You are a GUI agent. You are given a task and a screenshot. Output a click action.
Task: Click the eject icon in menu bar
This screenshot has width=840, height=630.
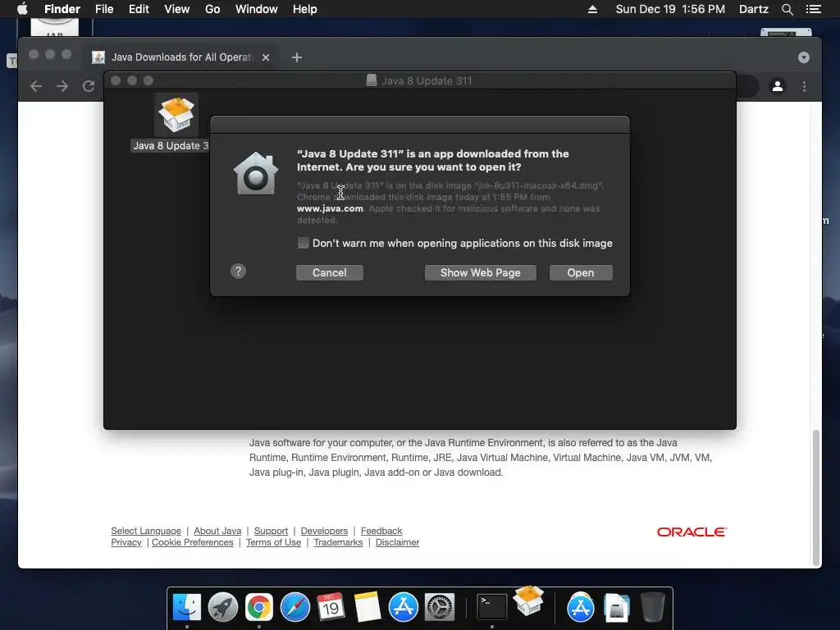pos(592,9)
